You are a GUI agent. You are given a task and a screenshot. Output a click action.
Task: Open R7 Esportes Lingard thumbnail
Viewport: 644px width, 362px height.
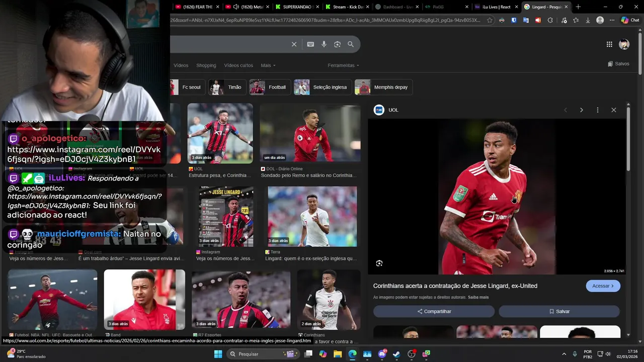click(241, 300)
